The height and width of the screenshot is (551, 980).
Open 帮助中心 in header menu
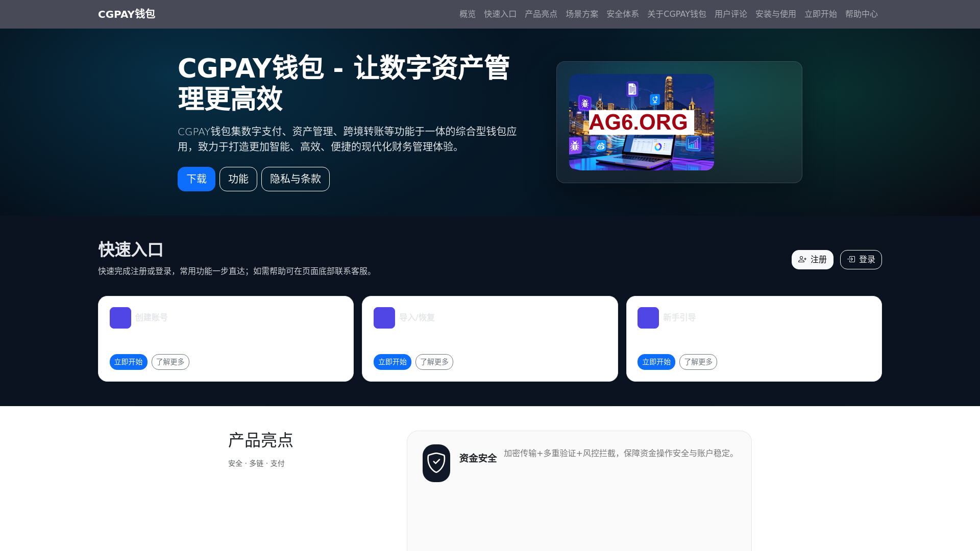tap(862, 14)
